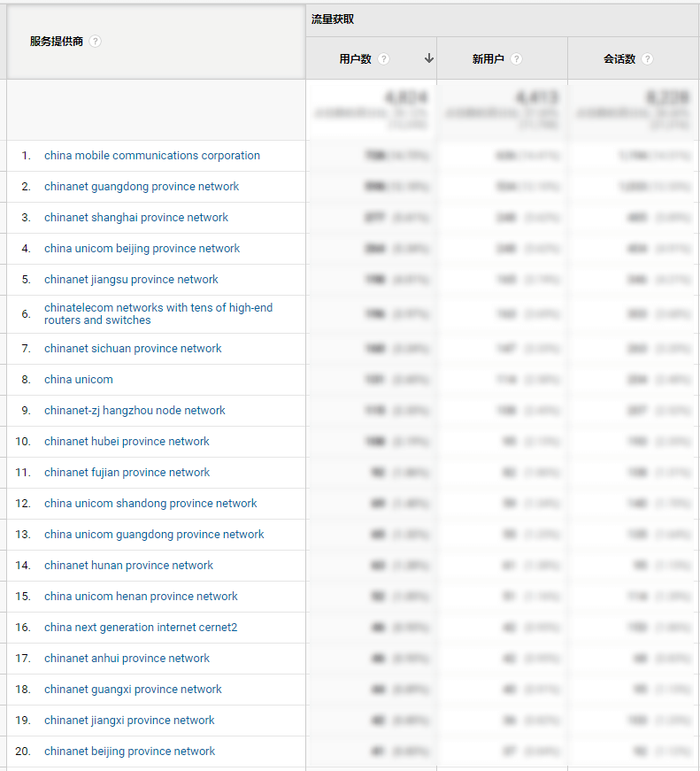
Task: Toggle sort arrow in 用户数 column
Action: tap(429, 58)
